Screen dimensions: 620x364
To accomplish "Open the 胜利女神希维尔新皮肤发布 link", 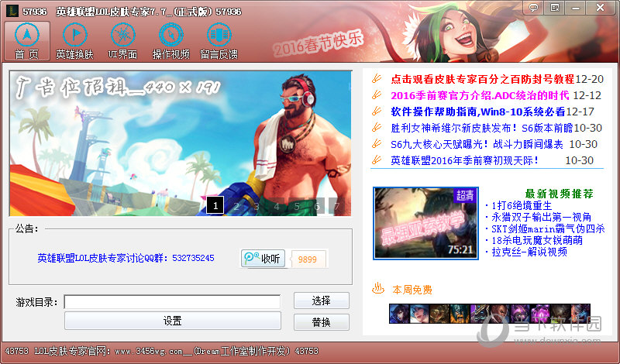I will [481, 128].
